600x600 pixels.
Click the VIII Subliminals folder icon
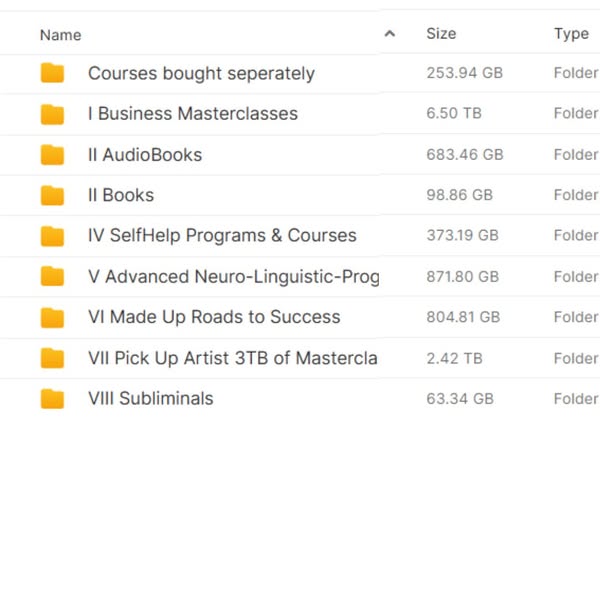pos(52,399)
